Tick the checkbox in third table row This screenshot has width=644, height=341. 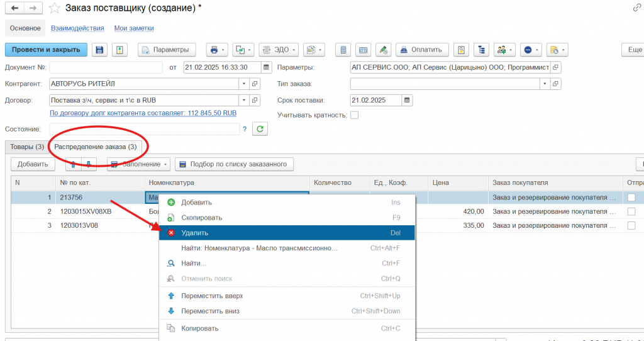[631, 225]
